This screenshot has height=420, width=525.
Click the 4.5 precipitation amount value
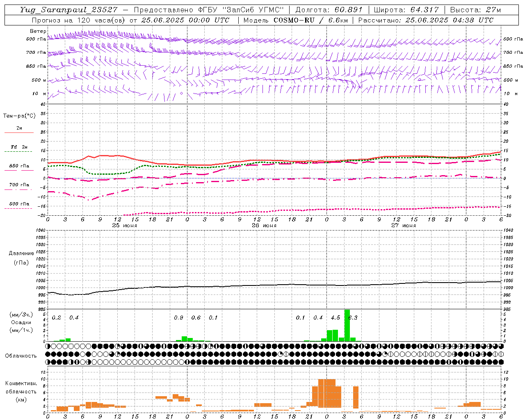click(x=335, y=317)
